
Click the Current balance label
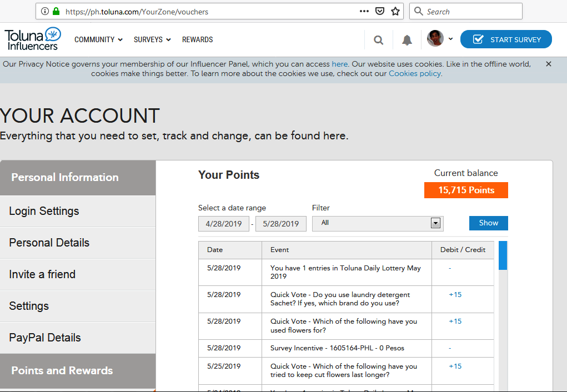(466, 173)
